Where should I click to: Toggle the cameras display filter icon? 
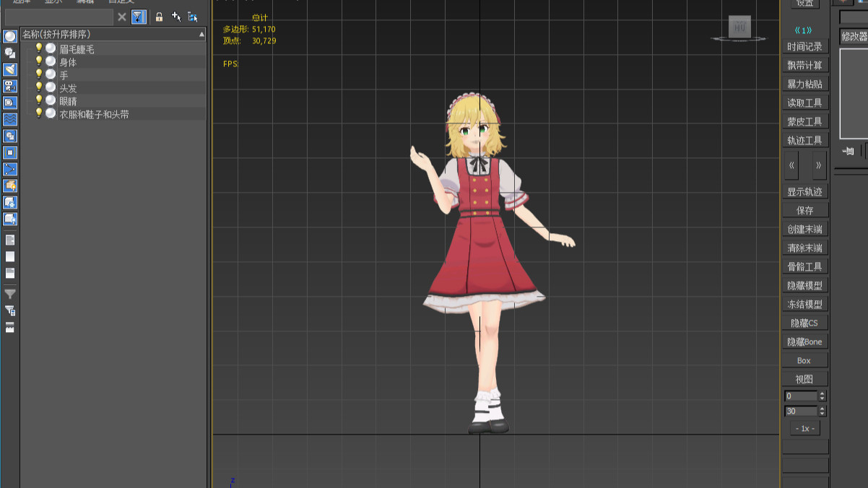click(x=10, y=86)
